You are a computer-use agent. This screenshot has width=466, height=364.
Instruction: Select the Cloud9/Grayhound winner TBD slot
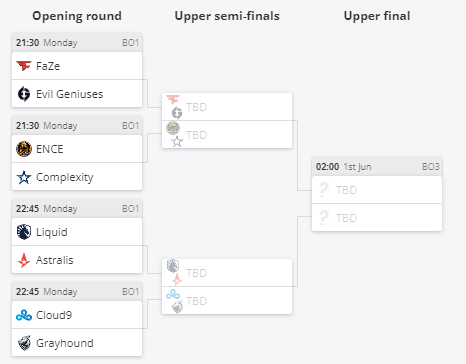[227, 300]
